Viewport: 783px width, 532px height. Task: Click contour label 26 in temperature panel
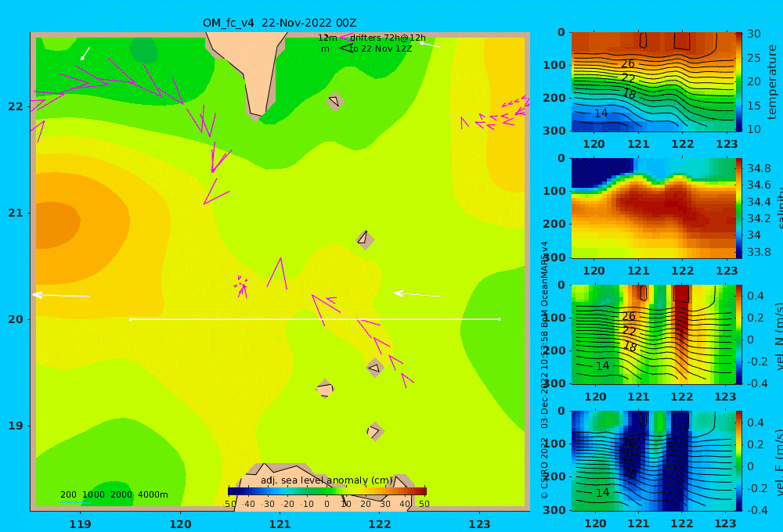click(x=628, y=63)
